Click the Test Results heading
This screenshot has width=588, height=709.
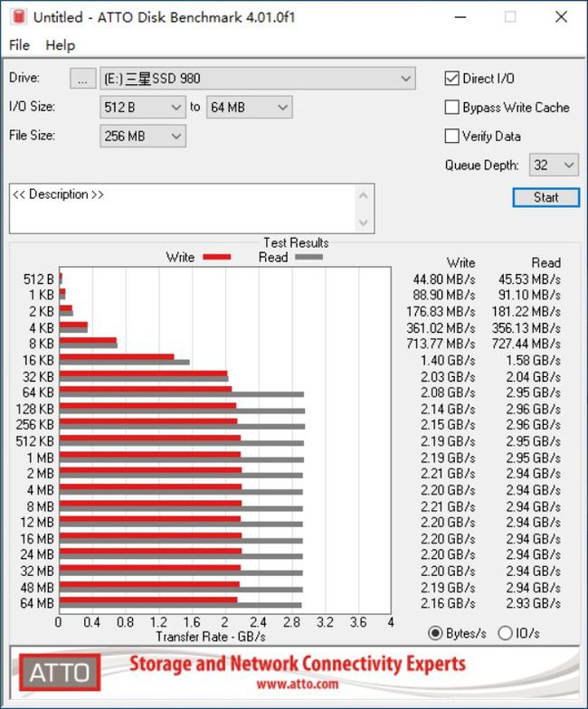pyautogui.click(x=297, y=242)
